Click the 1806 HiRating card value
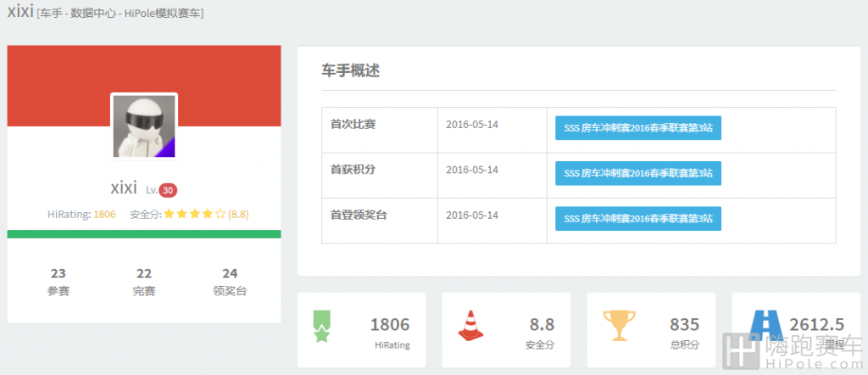868x375 pixels. click(x=390, y=325)
